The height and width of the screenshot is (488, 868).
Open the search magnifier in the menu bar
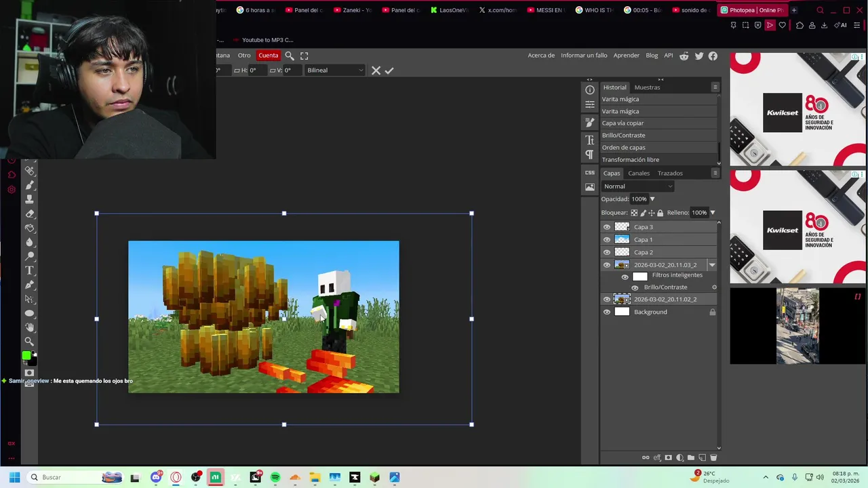[290, 56]
